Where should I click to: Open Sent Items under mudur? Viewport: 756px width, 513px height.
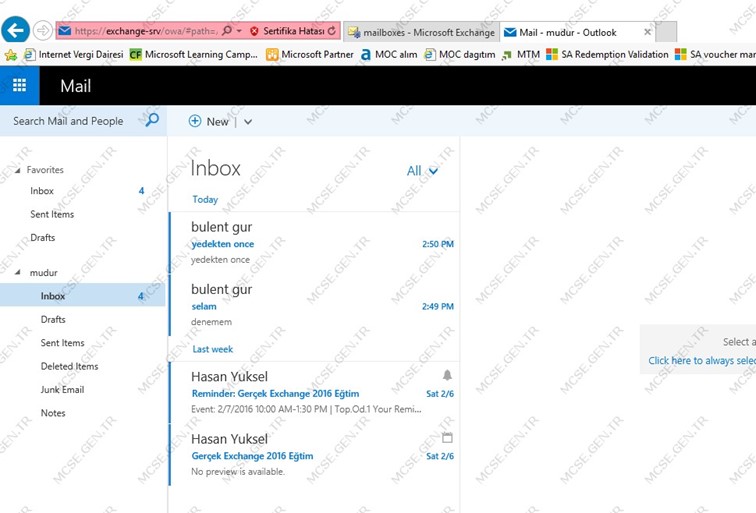(62, 343)
